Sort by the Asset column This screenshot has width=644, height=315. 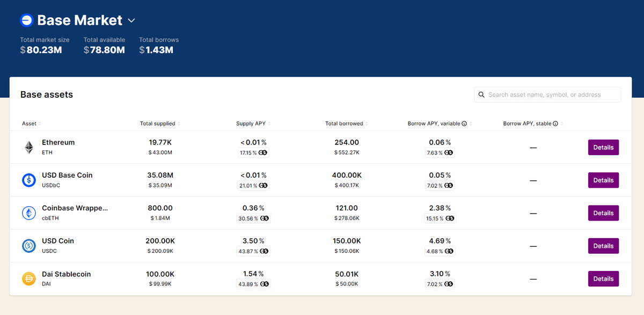coord(32,123)
